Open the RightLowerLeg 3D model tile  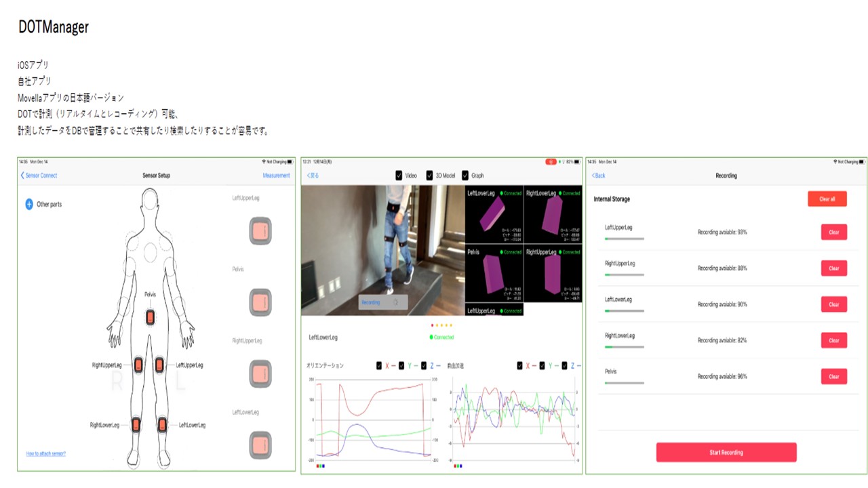(553, 215)
